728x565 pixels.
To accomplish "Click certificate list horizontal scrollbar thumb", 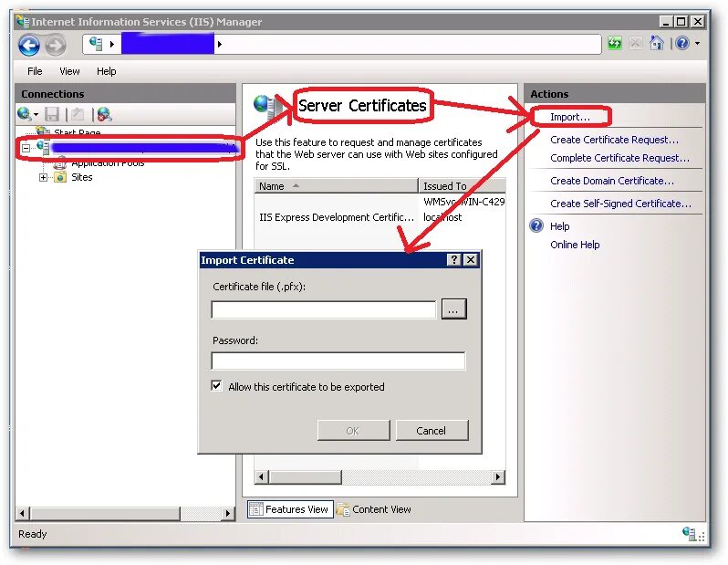I will pyautogui.click(x=306, y=476).
